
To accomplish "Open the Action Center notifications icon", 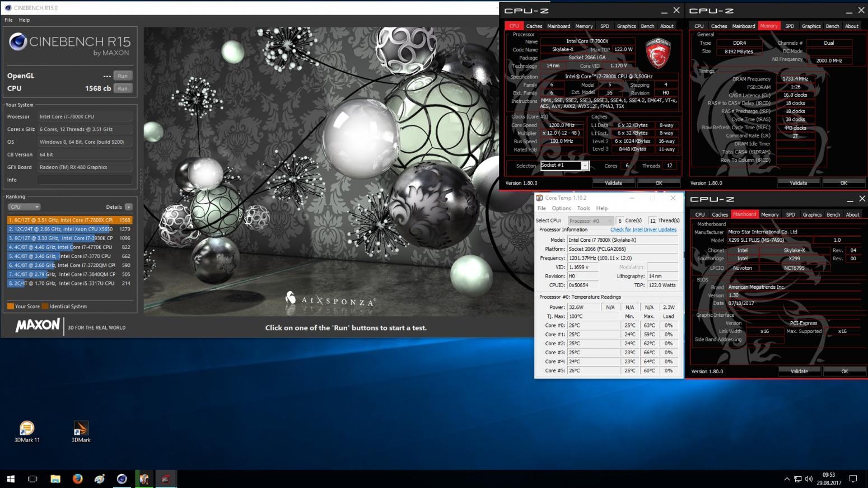I will pos(853,479).
